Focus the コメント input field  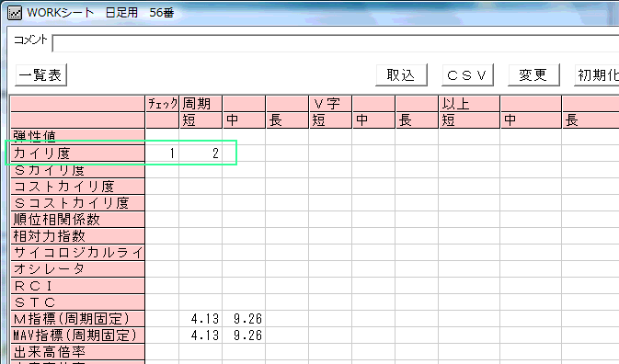336,43
